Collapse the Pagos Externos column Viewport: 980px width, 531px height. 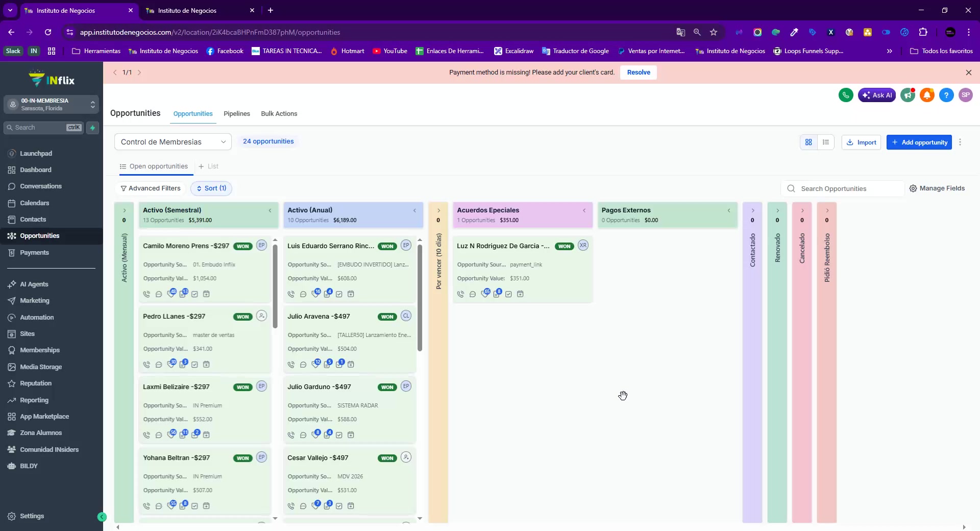point(729,210)
